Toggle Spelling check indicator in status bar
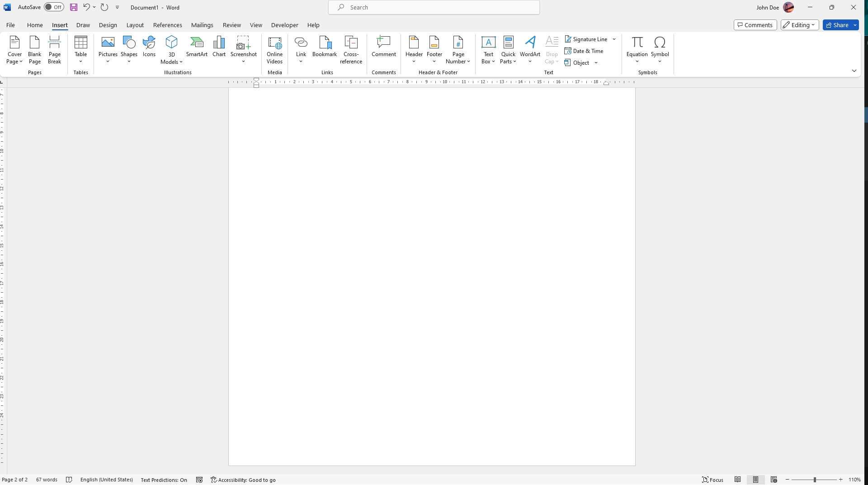This screenshot has width=868, height=485. tap(69, 480)
